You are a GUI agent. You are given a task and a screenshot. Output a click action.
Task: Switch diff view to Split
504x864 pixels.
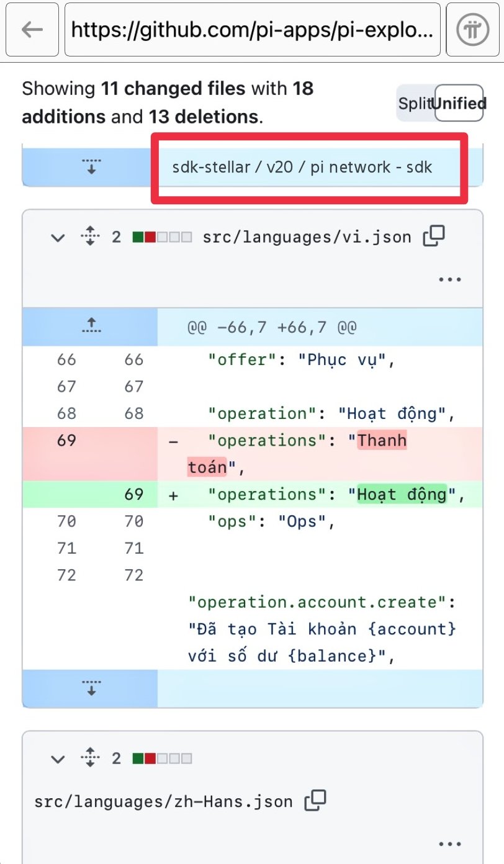click(415, 103)
